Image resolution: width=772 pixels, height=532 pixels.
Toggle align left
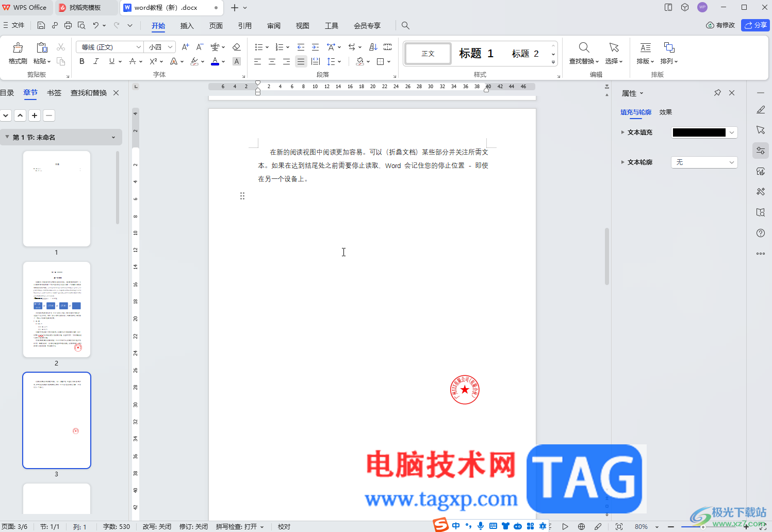[258, 61]
